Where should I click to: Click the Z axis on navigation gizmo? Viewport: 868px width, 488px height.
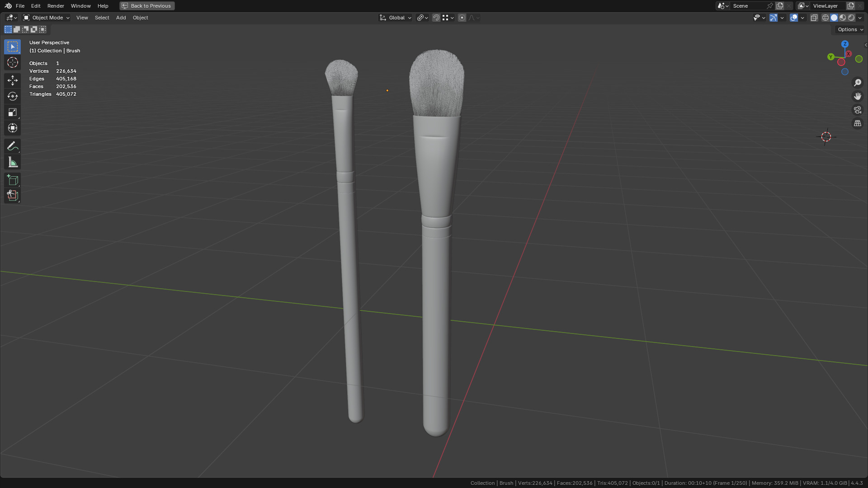point(844,44)
